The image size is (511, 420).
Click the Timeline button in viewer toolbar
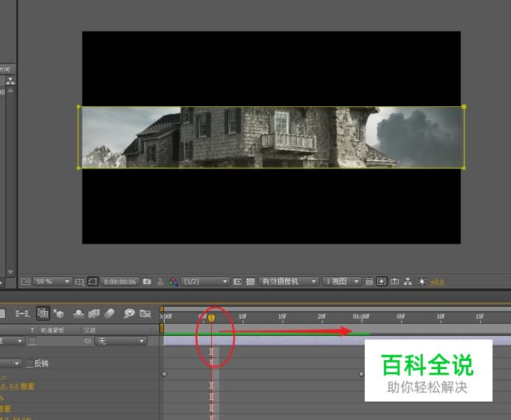point(394,281)
